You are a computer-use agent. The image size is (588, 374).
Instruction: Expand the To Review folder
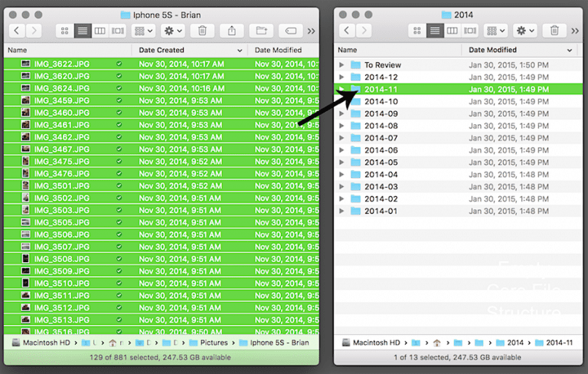(x=341, y=65)
